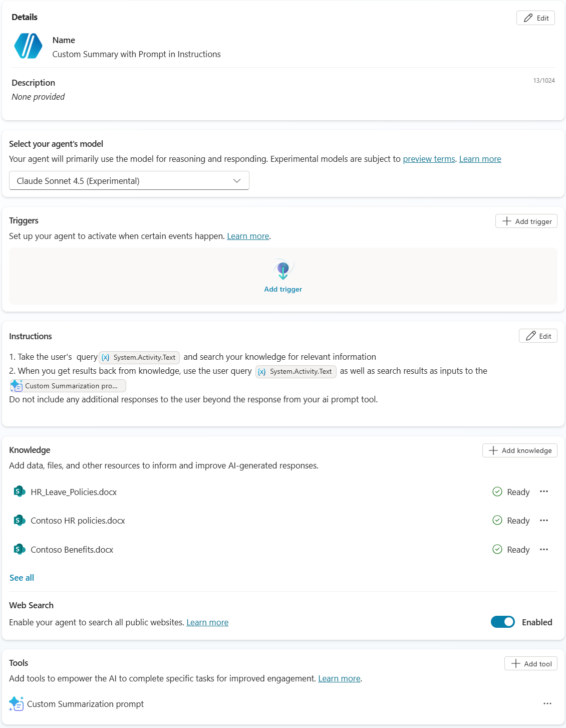Open more options for Custom Summarization prompt tool
This screenshot has width=566, height=728.
coord(547,703)
